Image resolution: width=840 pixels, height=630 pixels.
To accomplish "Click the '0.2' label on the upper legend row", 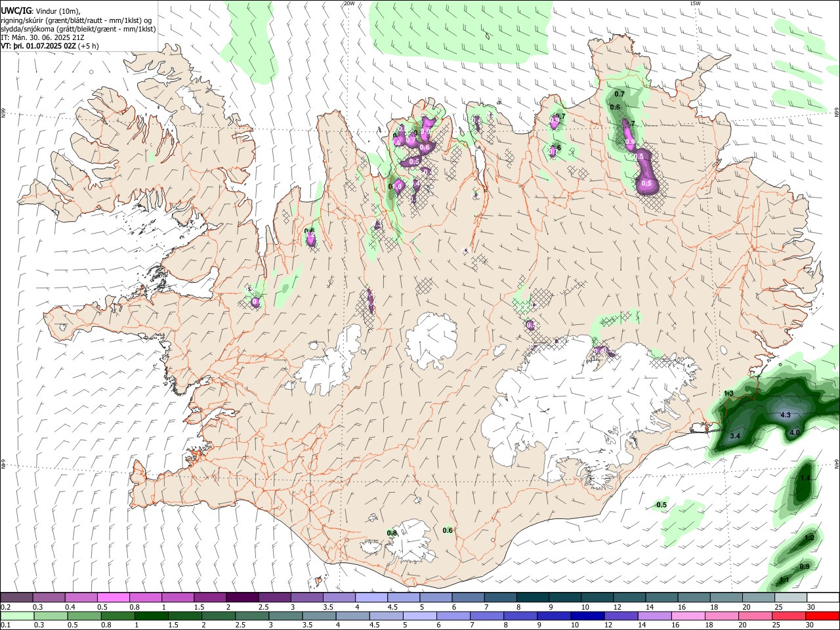I will point(5,607).
